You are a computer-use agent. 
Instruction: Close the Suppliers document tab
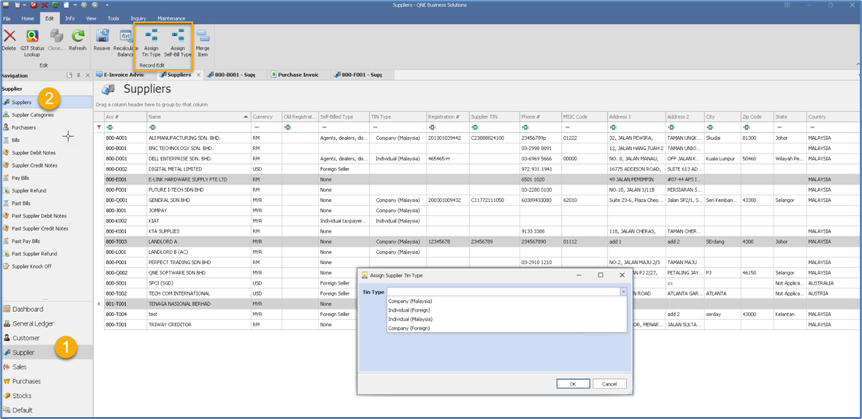coord(198,74)
